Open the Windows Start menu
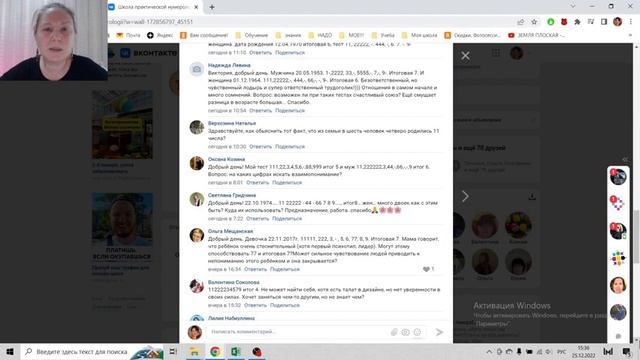The height and width of the screenshot is (360, 640). click(10, 352)
